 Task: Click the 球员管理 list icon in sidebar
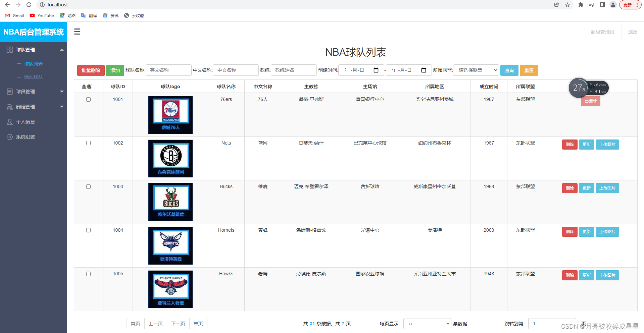[x=10, y=92]
